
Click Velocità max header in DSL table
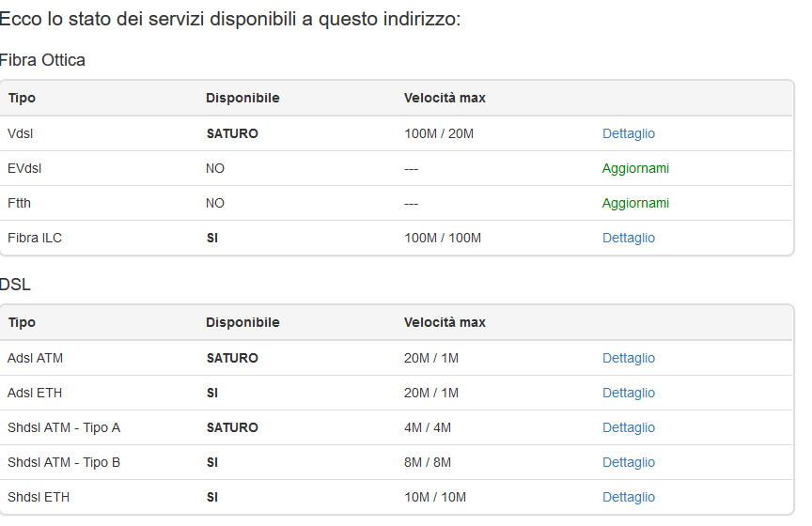click(x=445, y=322)
